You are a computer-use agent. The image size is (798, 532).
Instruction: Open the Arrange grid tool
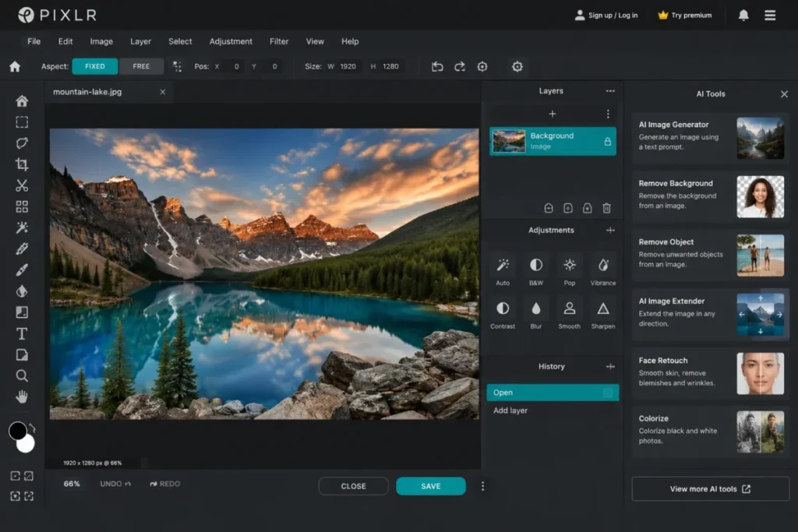[x=22, y=206]
